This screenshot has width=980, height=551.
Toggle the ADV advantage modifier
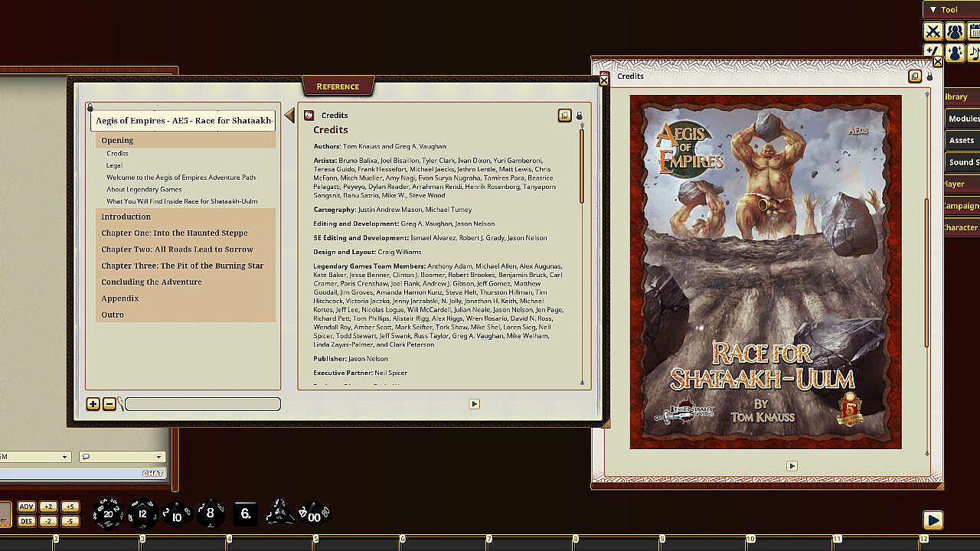27,507
